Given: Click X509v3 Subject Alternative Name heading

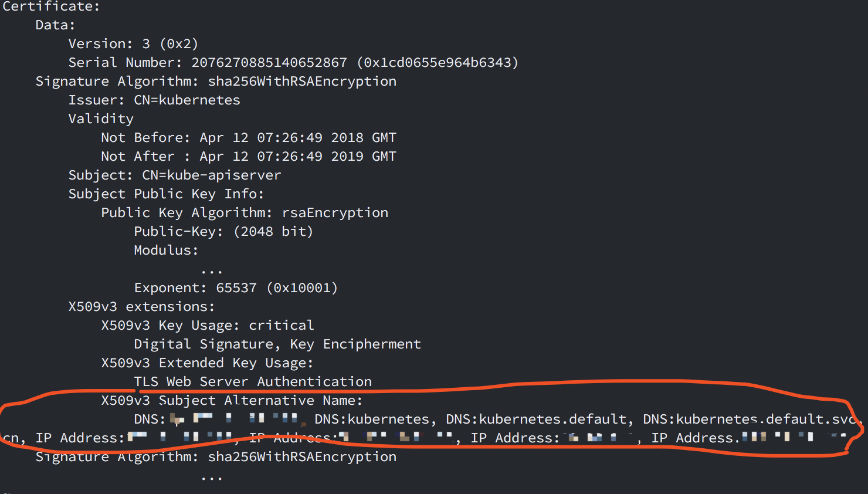Looking at the screenshot, I should 232,401.
